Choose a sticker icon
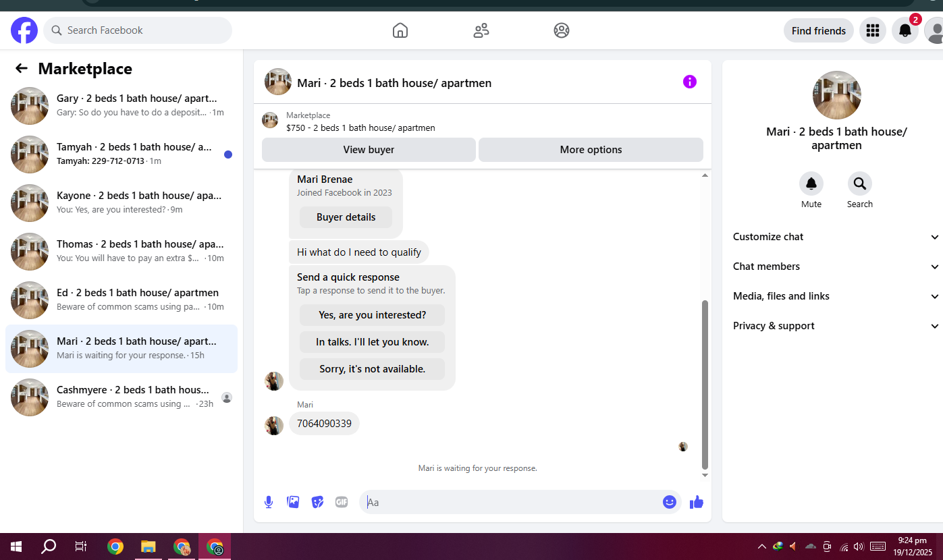Viewport: 943px width, 560px height. tap(317, 502)
